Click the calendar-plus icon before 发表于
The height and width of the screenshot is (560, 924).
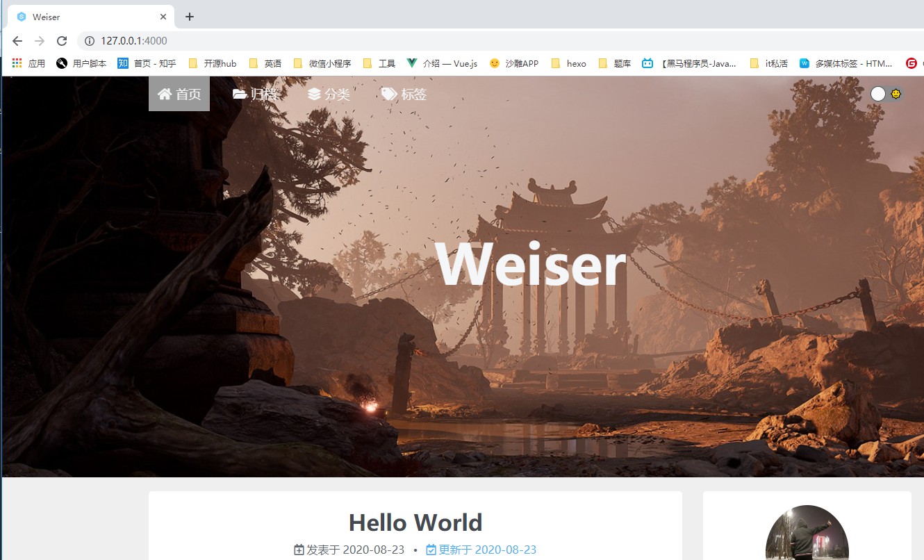[x=299, y=550]
